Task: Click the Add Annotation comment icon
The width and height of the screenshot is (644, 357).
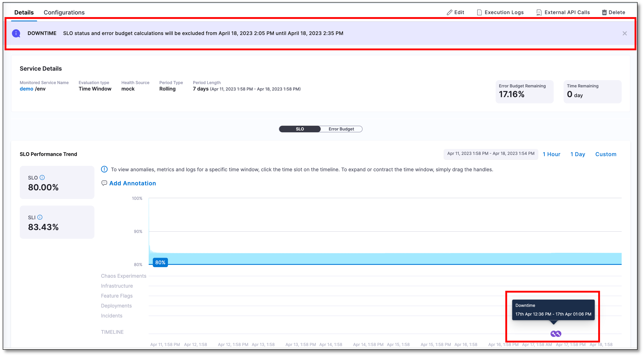Action: coord(104,183)
